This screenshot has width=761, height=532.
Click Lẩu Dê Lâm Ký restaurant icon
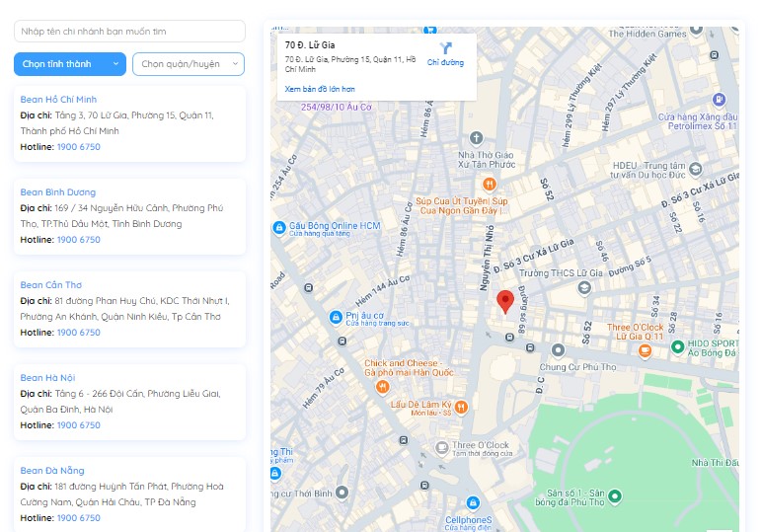pyautogui.click(x=461, y=407)
